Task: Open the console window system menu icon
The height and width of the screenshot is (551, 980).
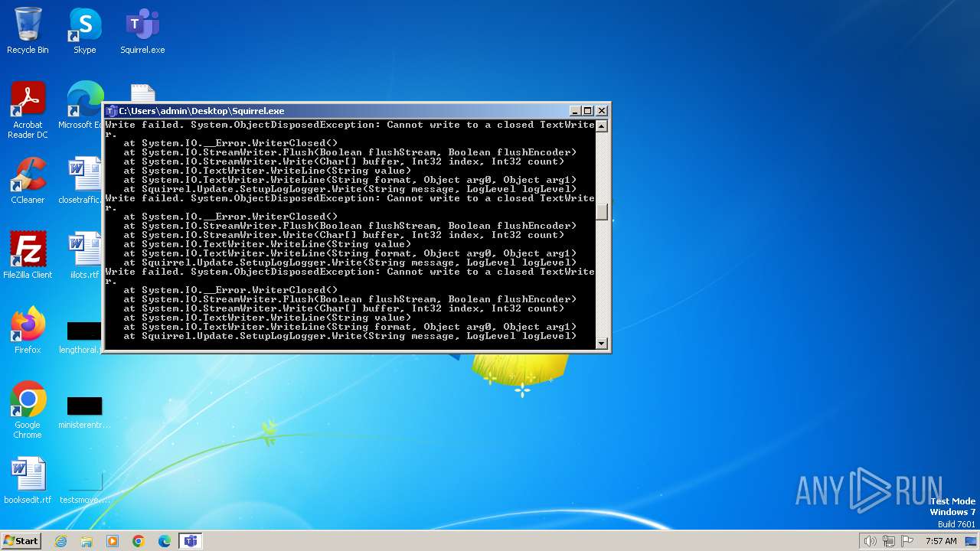Action: tap(111, 111)
